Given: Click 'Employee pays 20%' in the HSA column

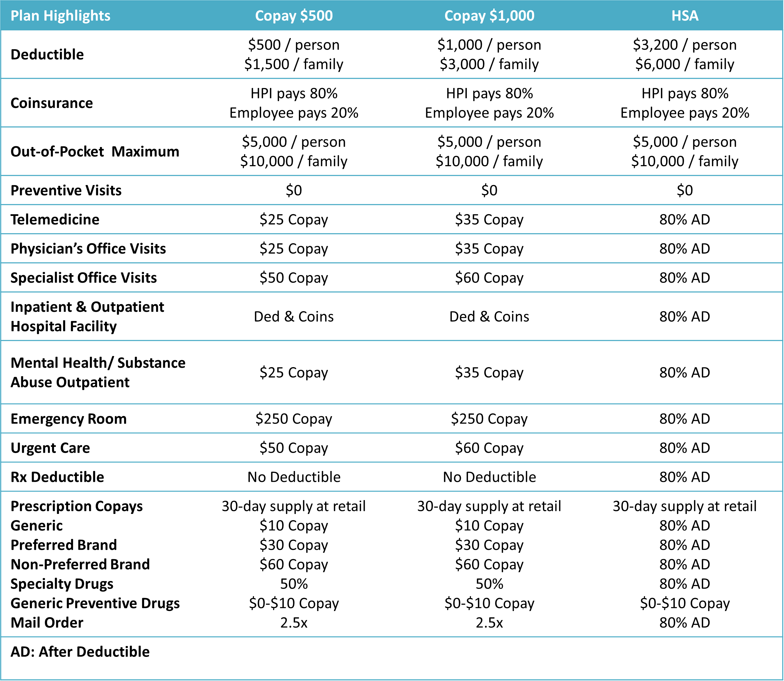Looking at the screenshot, I should point(685,113).
